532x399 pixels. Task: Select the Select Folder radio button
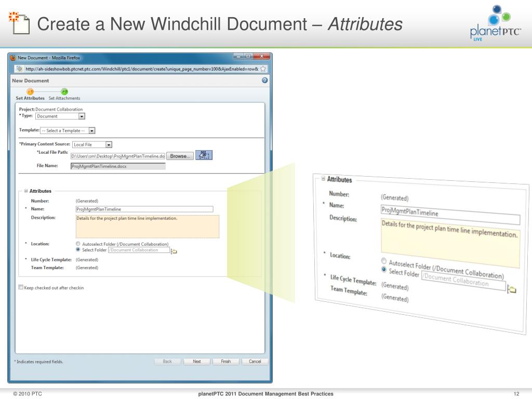click(78, 249)
